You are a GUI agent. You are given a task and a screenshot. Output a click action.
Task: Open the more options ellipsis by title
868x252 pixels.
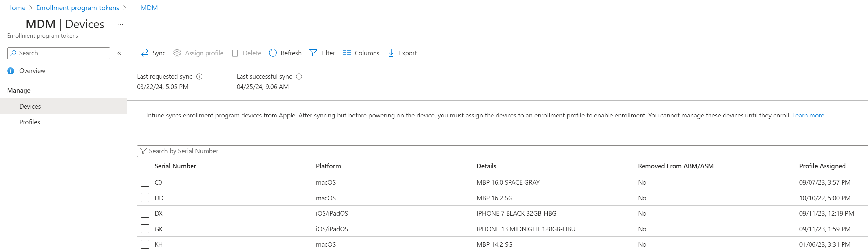[120, 24]
